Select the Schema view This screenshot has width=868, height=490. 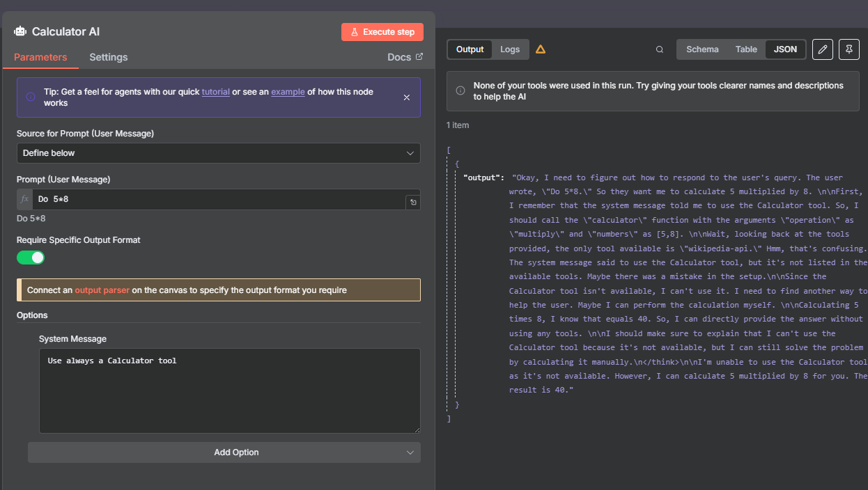(x=702, y=49)
